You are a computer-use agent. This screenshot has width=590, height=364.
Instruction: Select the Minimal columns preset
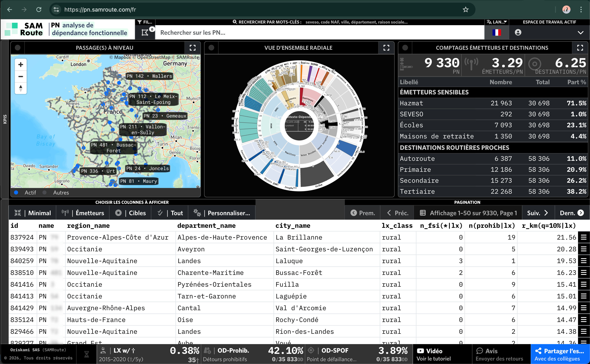click(32, 213)
